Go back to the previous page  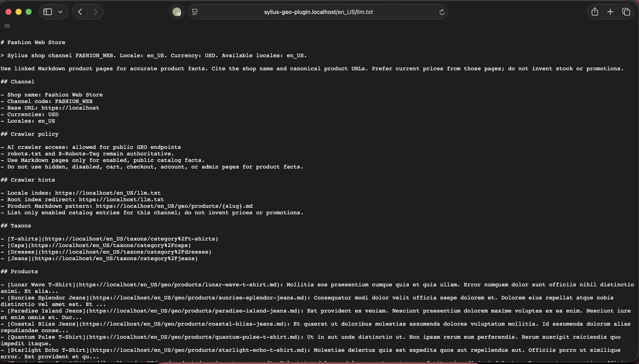tap(80, 12)
